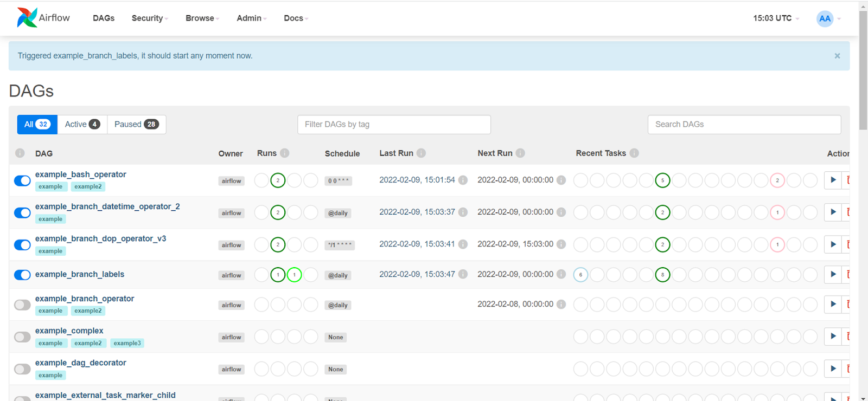Click None schedule for example_dag_decorator

pos(336,369)
